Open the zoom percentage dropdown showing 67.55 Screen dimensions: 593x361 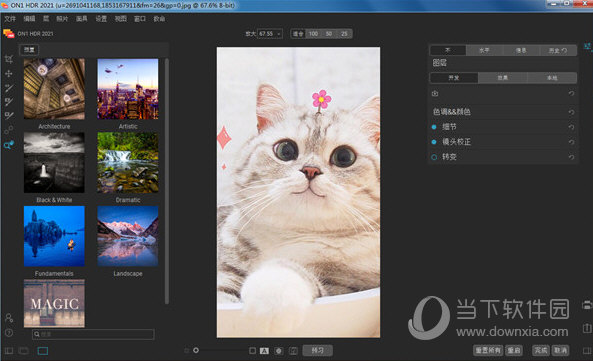point(270,34)
